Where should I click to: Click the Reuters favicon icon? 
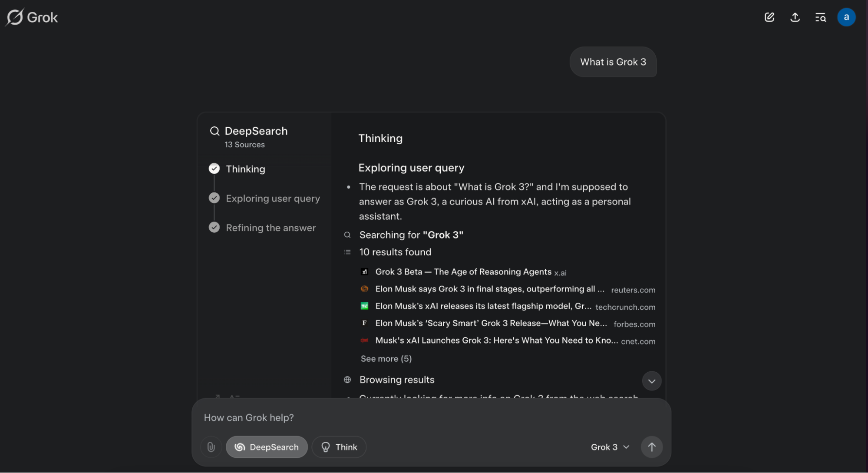coord(364,289)
